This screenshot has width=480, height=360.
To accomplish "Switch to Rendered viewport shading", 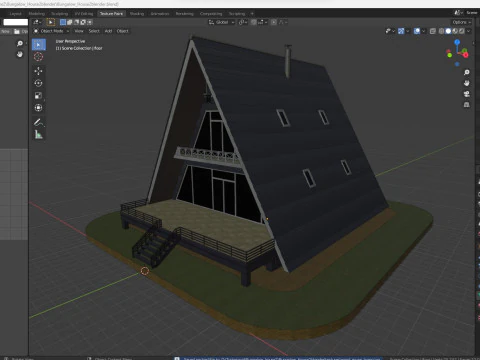I will click(x=462, y=31).
